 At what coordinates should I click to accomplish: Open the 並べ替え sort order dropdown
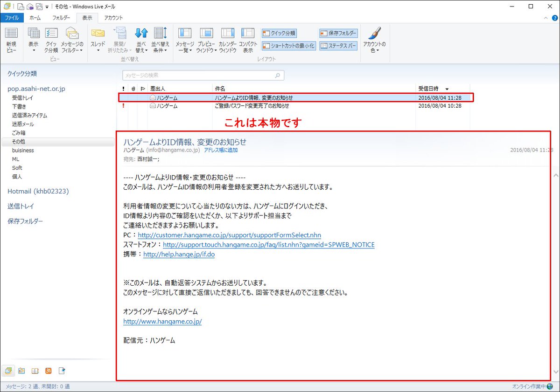[x=141, y=40]
